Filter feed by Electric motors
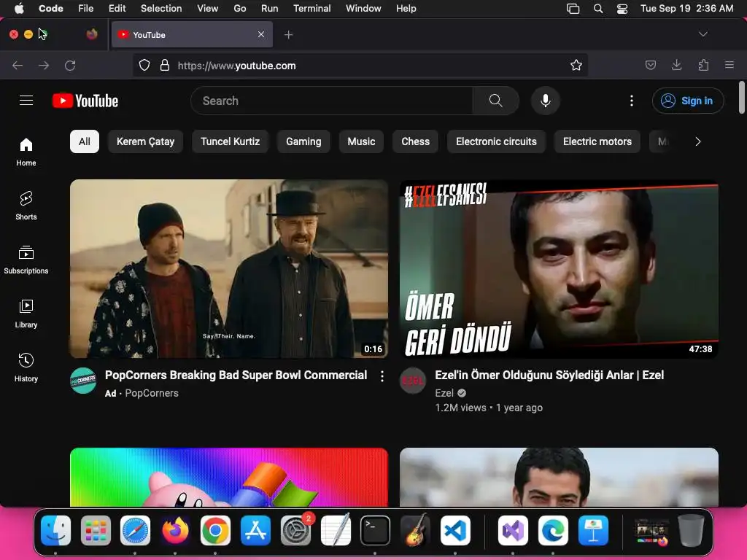The image size is (747, 560). pos(597,141)
